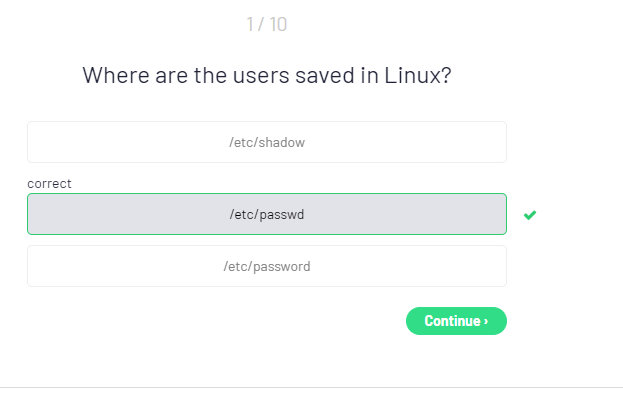Screen dimensions: 623x406
Task: Select the /etc/shadow answer option
Action: tap(266, 142)
